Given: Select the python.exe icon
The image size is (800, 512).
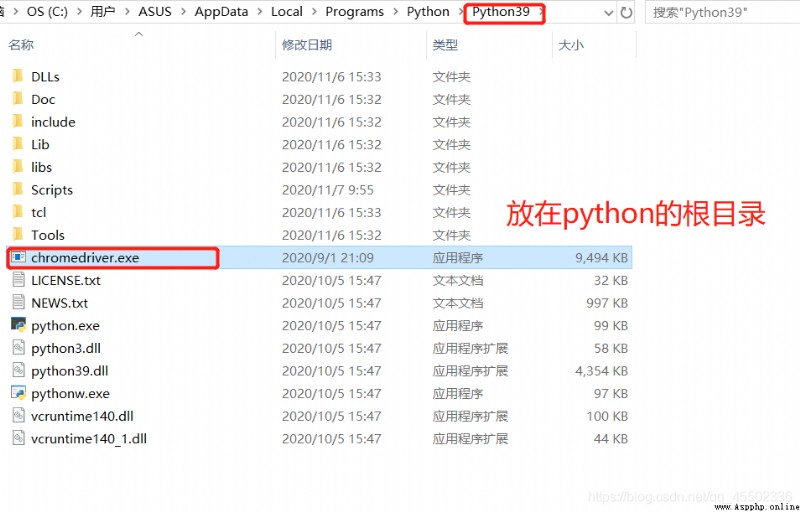Looking at the screenshot, I should point(18,325).
